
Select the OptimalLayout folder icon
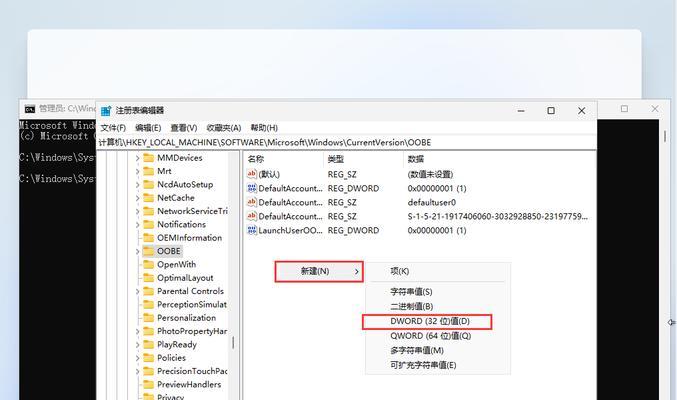tap(149, 278)
